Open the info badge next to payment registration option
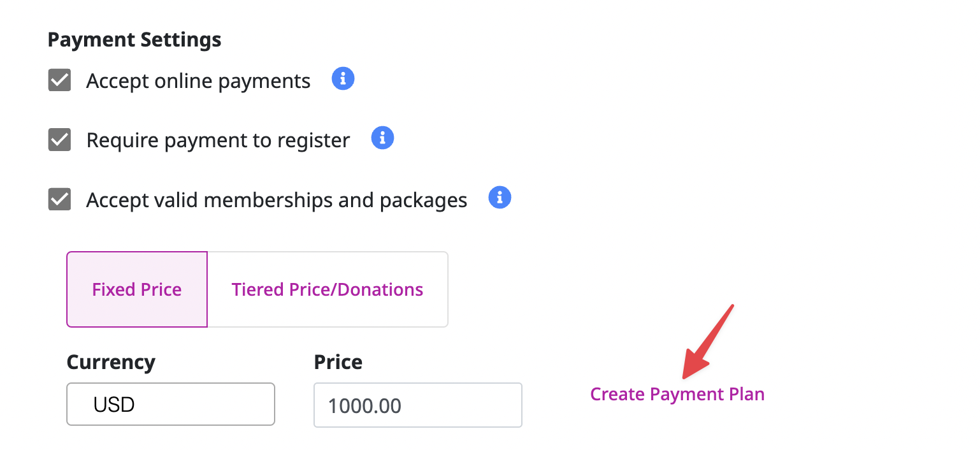 pos(382,138)
